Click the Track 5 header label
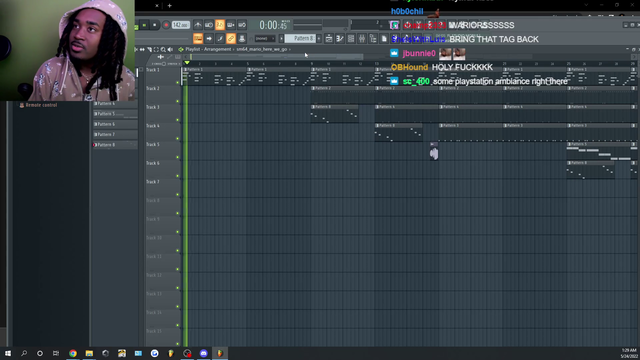 (x=153, y=144)
